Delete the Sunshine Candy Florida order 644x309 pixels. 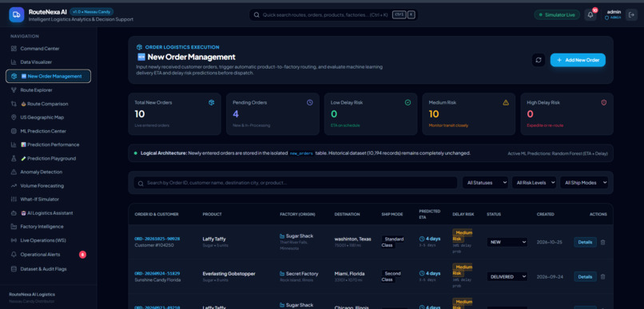pyautogui.click(x=602, y=276)
